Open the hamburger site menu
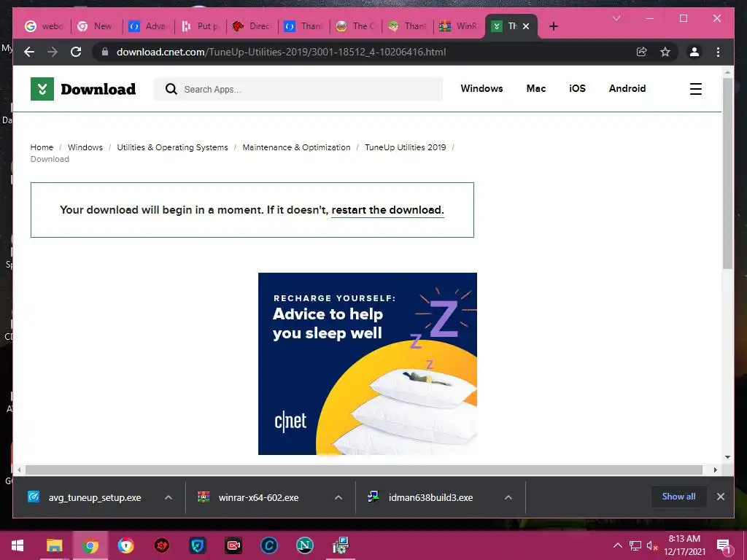The height and width of the screenshot is (560, 747). pos(695,89)
